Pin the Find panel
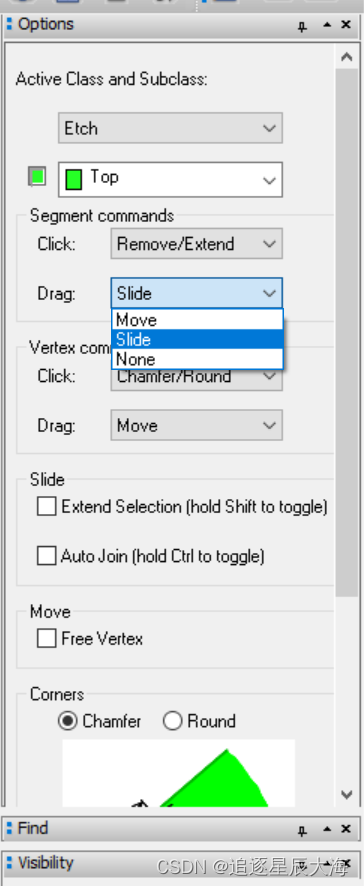Viewport: 364px width, 886px height. pyautogui.click(x=302, y=830)
